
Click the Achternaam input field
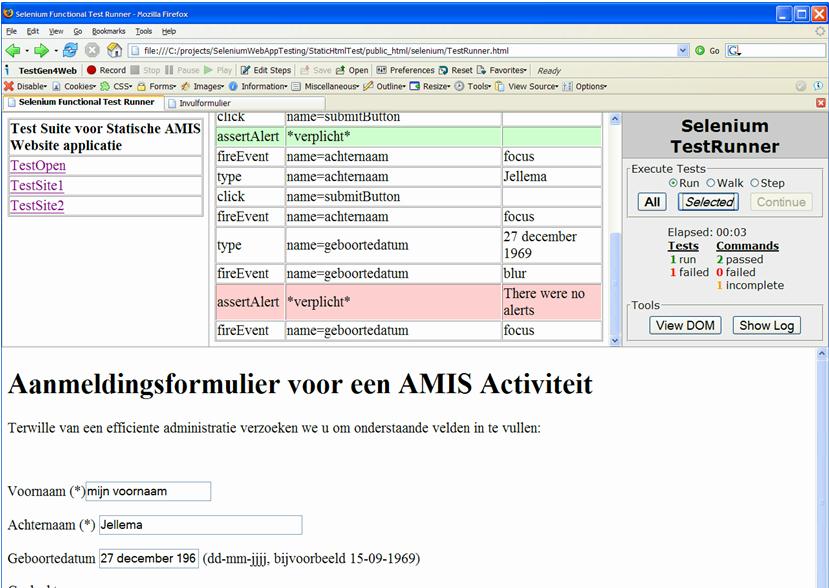coord(200,525)
